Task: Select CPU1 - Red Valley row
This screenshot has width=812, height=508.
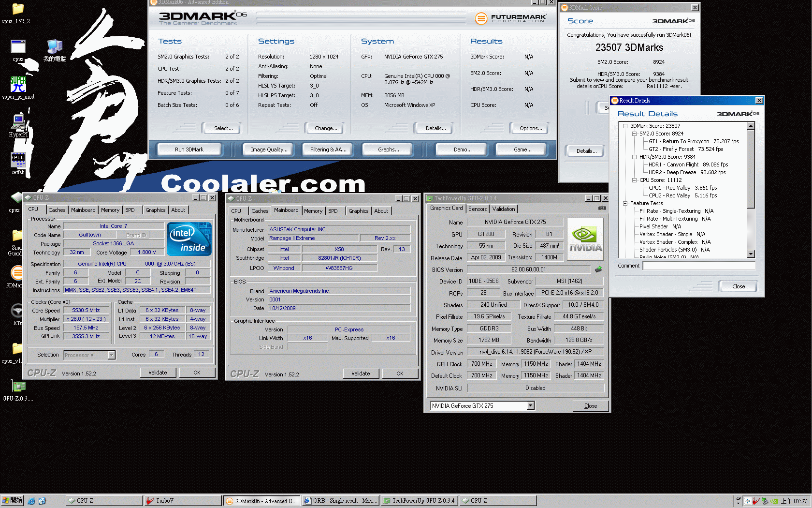Action: pyautogui.click(x=682, y=188)
